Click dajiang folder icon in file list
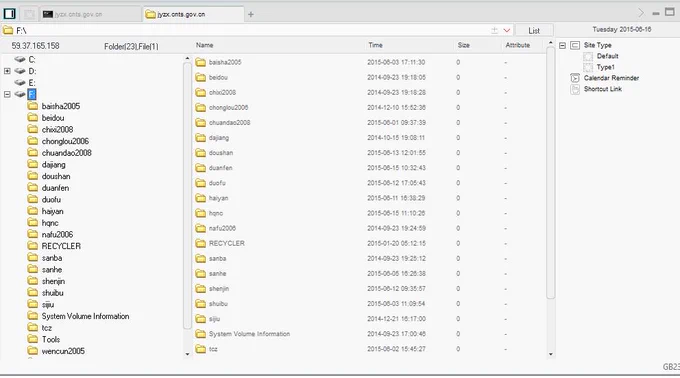The width and height of the screenshot is (680, 378). (x=200, y=138)
